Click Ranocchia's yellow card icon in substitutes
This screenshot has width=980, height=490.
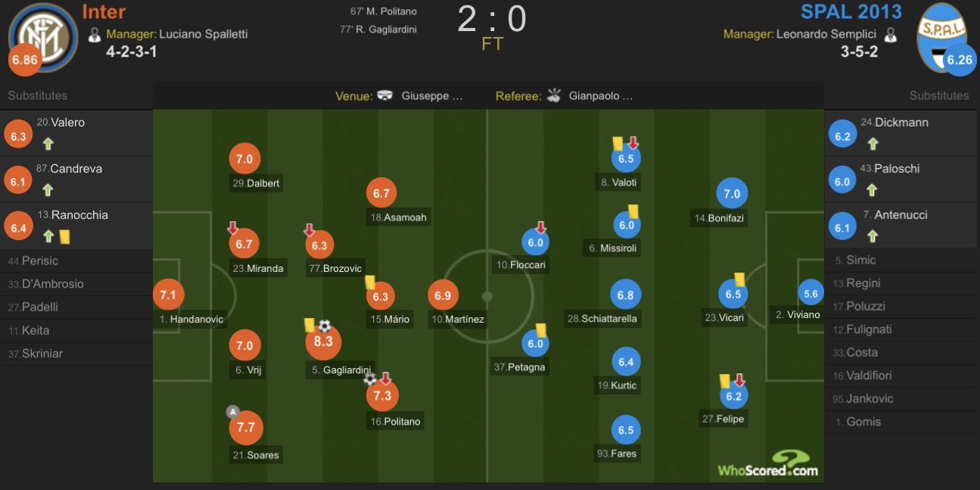[64, 237]
